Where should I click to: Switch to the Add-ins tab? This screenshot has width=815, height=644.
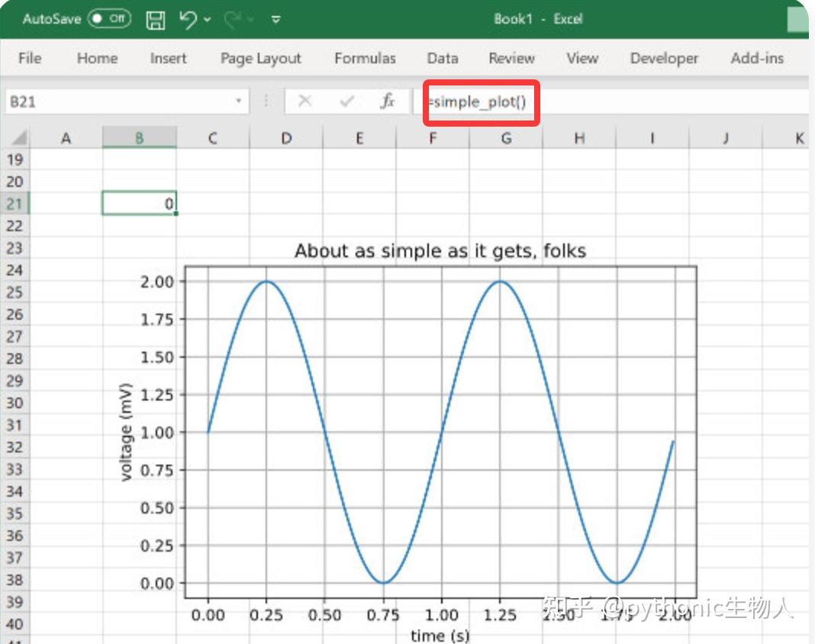(x=756, y=58)
